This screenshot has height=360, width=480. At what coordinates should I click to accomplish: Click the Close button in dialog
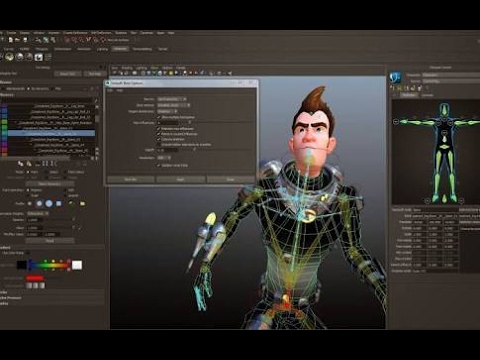coord(231,179)
